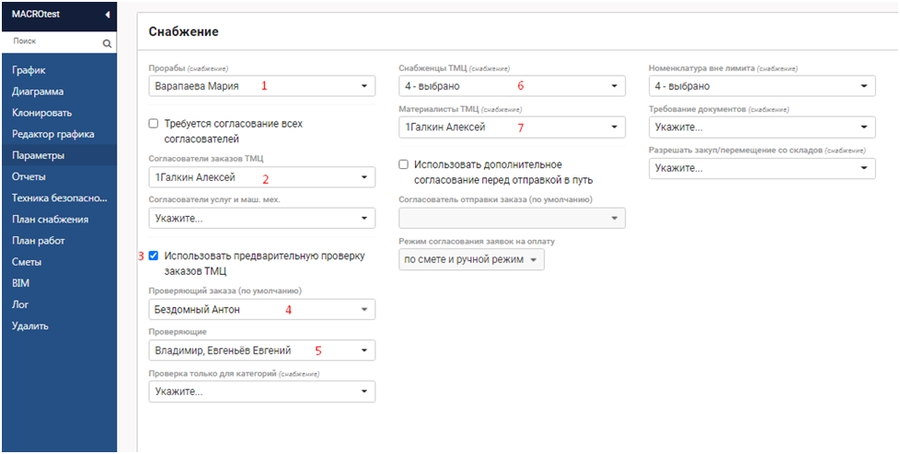The width and height of the screenshot is (900, 454).
Task: Select План снабжения in sidebar
Action: [50, 219]
